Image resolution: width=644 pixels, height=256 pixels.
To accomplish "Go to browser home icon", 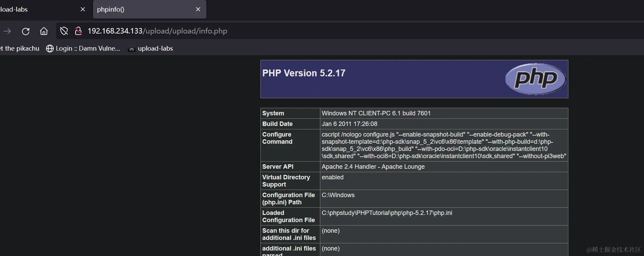I will [44, 31].
